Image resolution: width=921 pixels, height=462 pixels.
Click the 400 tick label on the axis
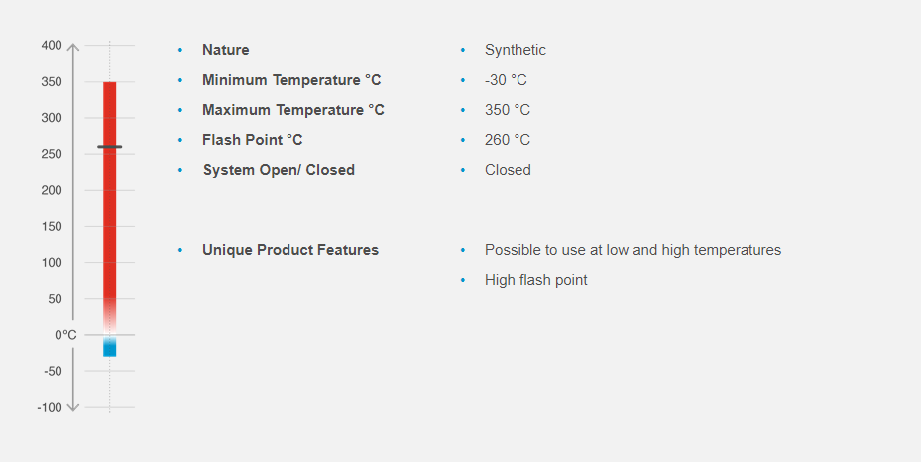click(x=52, y=46)
